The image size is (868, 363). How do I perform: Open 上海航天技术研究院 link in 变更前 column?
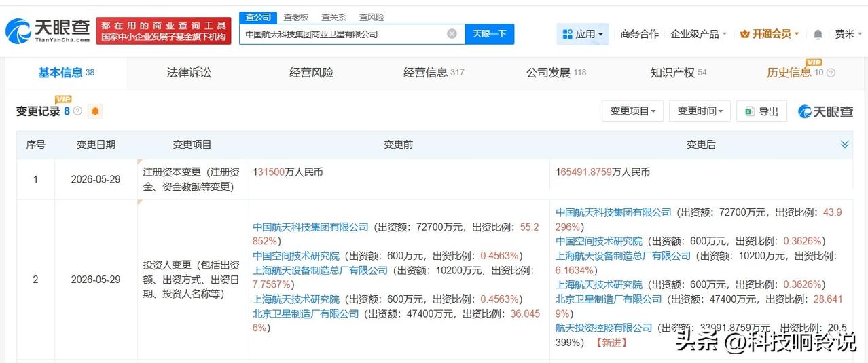click(295, 299)
